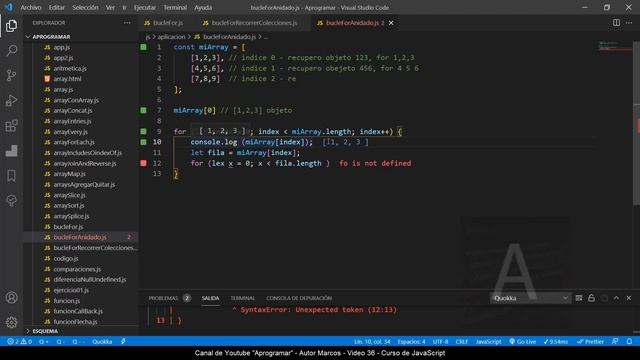
Task: Open the Terminal menu
Action: click(x=175, y=7)
